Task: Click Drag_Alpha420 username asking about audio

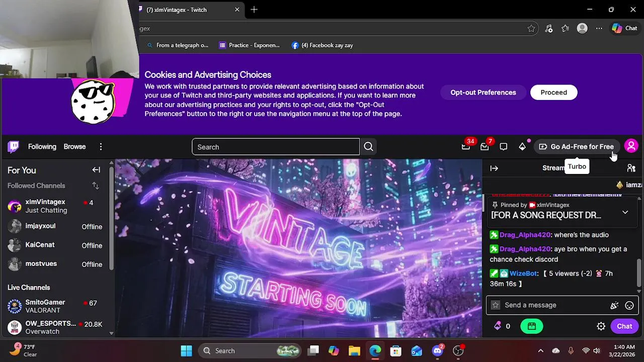Action: 525,235
